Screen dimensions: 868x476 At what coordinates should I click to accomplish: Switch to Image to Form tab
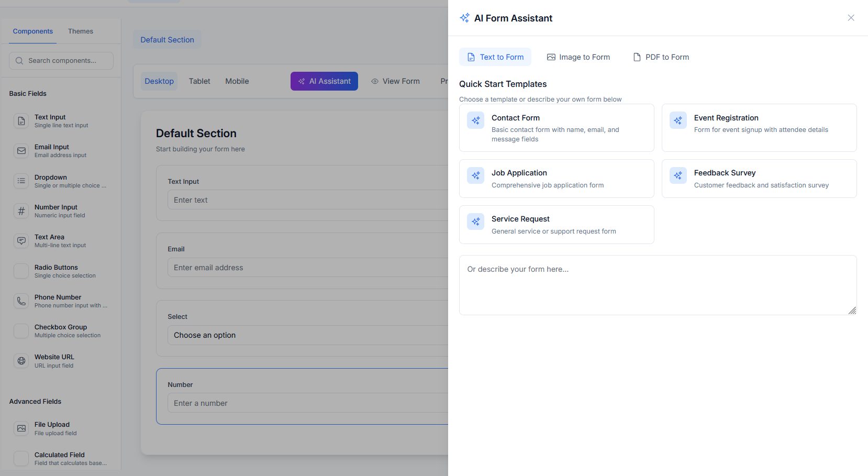(x=578, y=57)
